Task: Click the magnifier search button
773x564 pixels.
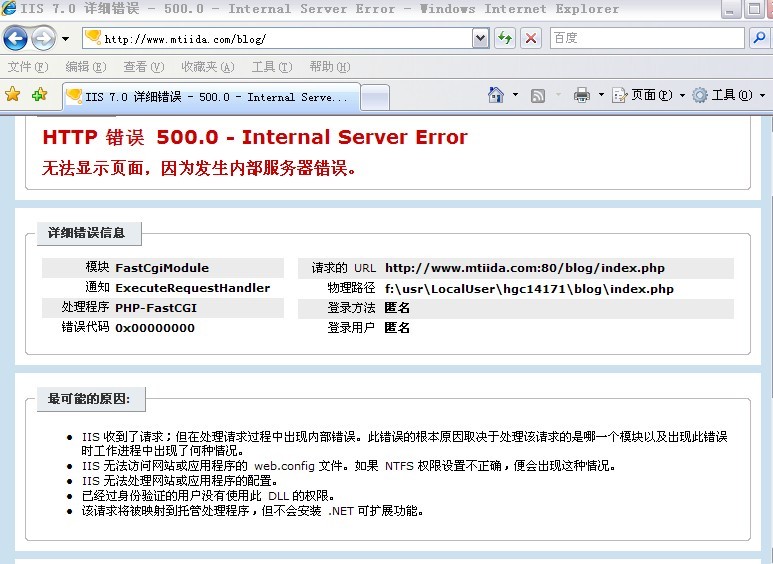Action: coord(759,38)
